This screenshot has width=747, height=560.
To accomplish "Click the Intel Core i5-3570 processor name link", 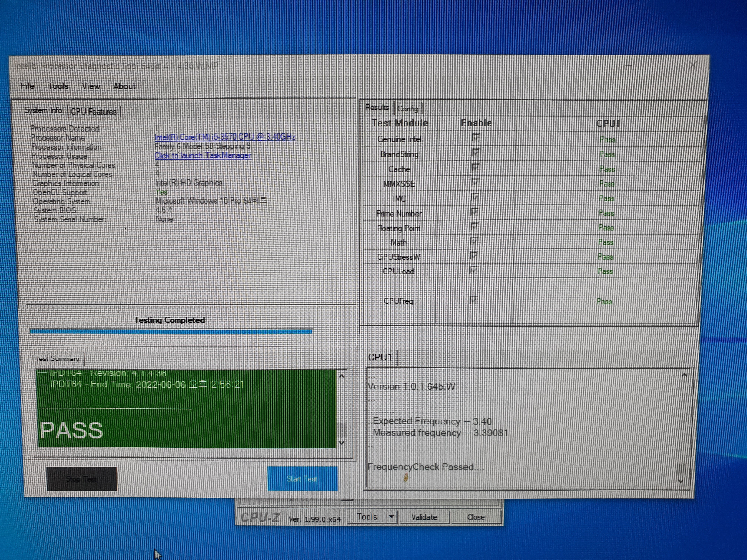I will (225, 137).
